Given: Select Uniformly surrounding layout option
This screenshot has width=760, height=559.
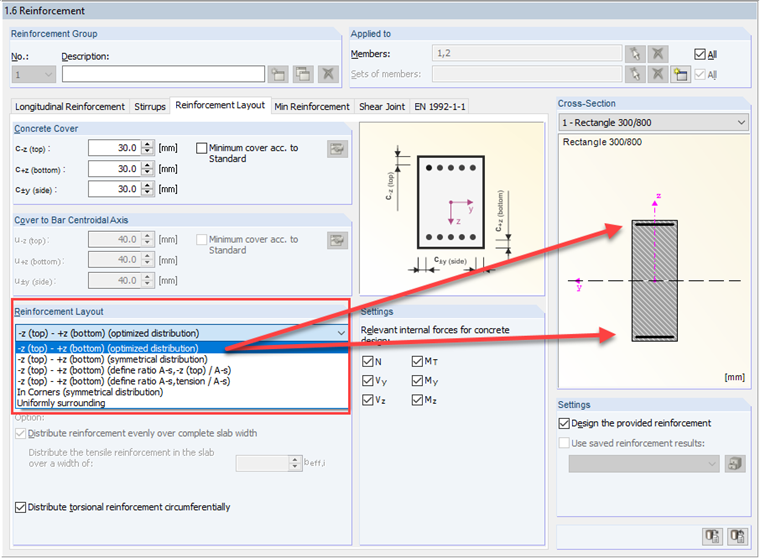Looking at the screenshot, I should click(x=182, y=403).
